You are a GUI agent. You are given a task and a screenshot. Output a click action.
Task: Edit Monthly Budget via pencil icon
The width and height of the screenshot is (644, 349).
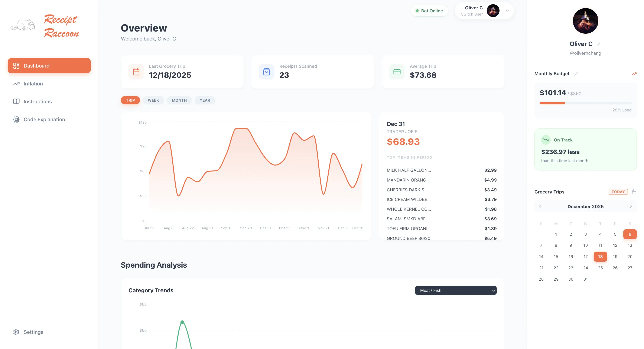point(576,74)
